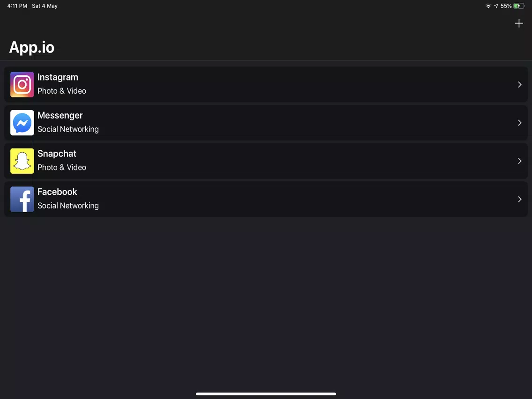Tap the plus icon to add app

(x=519, y=23)
